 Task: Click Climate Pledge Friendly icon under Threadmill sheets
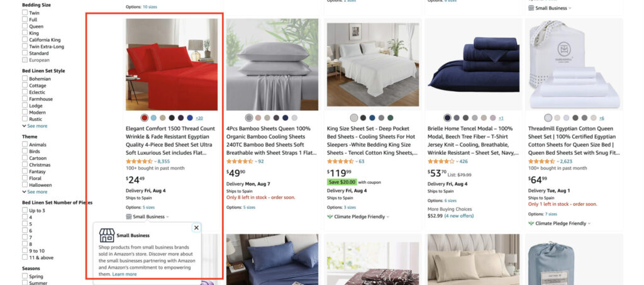(x=531, y=223)
